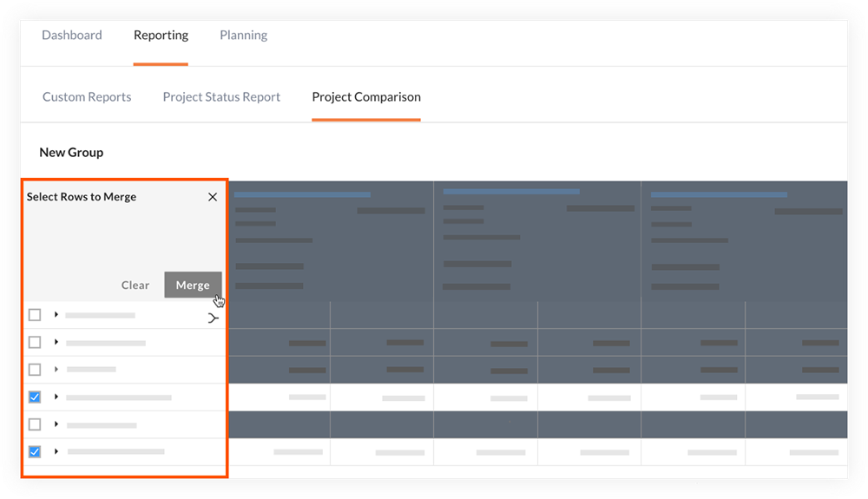Expand the third row's disclosure arrow
This screenshot has height=499, width=868.
coord(56,369)
